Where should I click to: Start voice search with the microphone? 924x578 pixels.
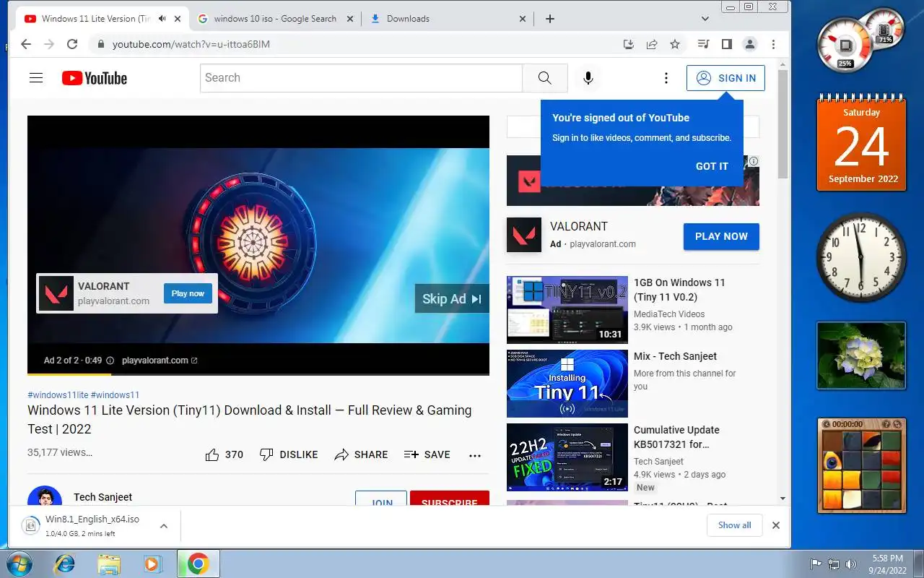click(x=588, y=78)
